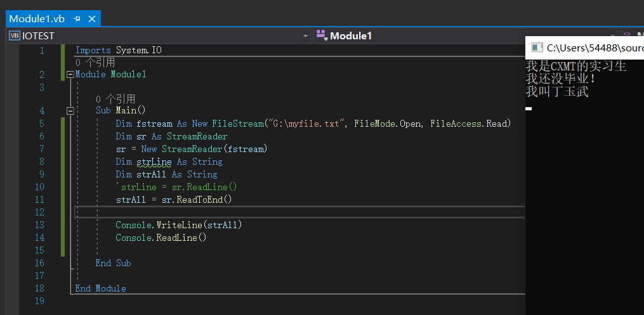The height and width of the screenshot is (315, 644).
Task: Click the End Module keyword
Action: (x=100, y=288)
